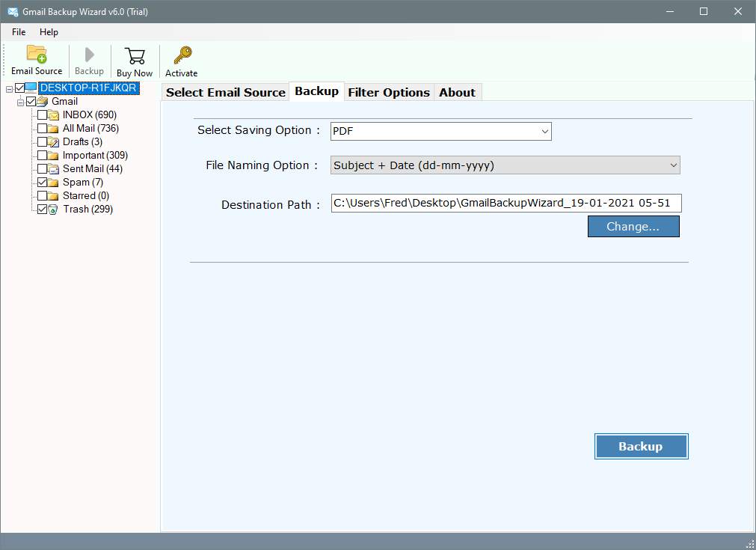Check the Drafts (3) checkbox

[x=43, y=142]
